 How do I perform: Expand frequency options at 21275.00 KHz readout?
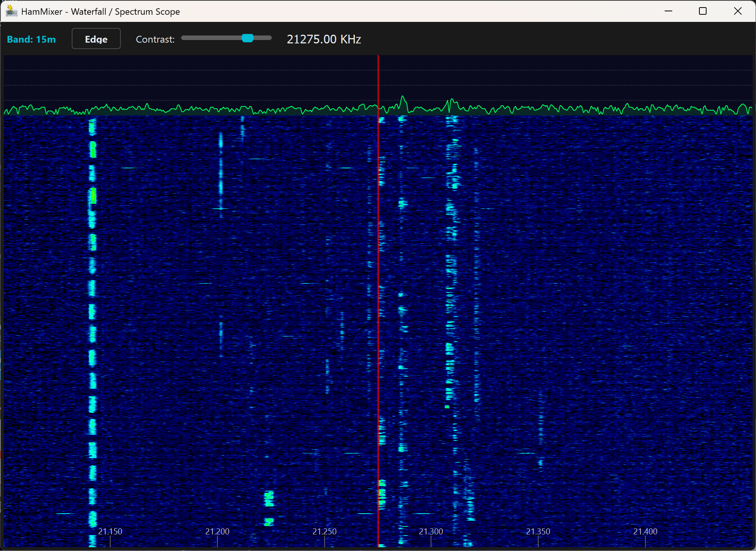(324, 39)
